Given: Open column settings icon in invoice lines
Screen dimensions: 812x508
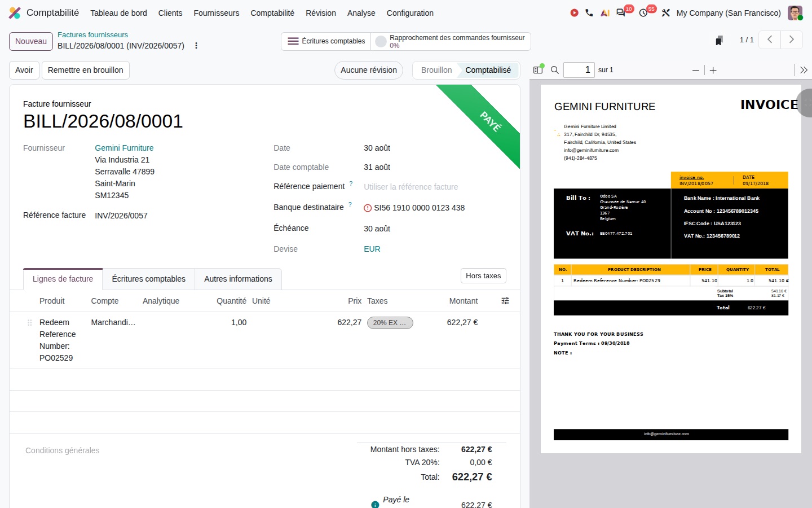Looking at the screenshot, I should 505,301.
